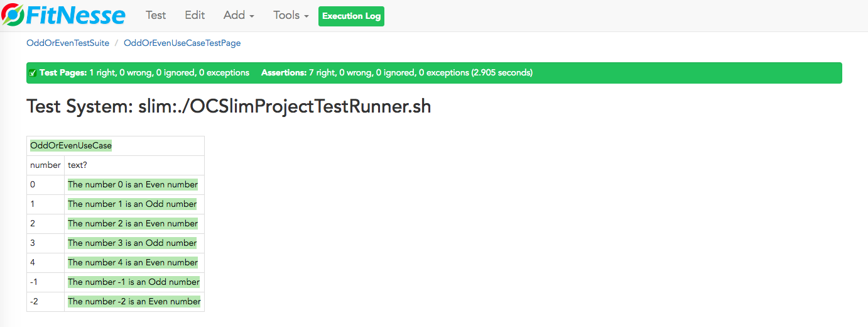
Task: Go to OddOrEvenUseCaseTestPage breadcrumb link
Action: pos(182,43)
